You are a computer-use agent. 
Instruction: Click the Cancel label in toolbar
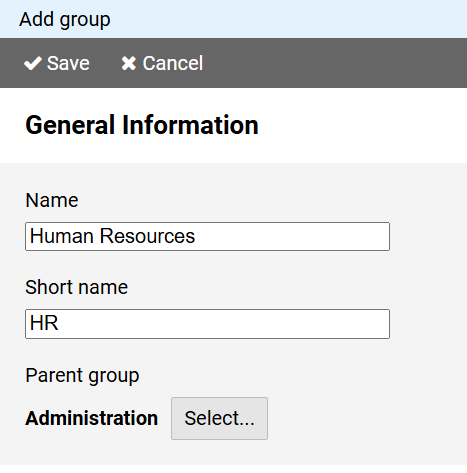(x=173, y=63)
